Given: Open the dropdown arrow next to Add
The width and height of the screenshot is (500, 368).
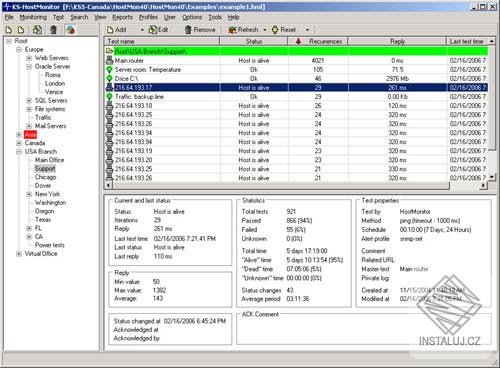Looking at the screenshot, I should point(142,30).
